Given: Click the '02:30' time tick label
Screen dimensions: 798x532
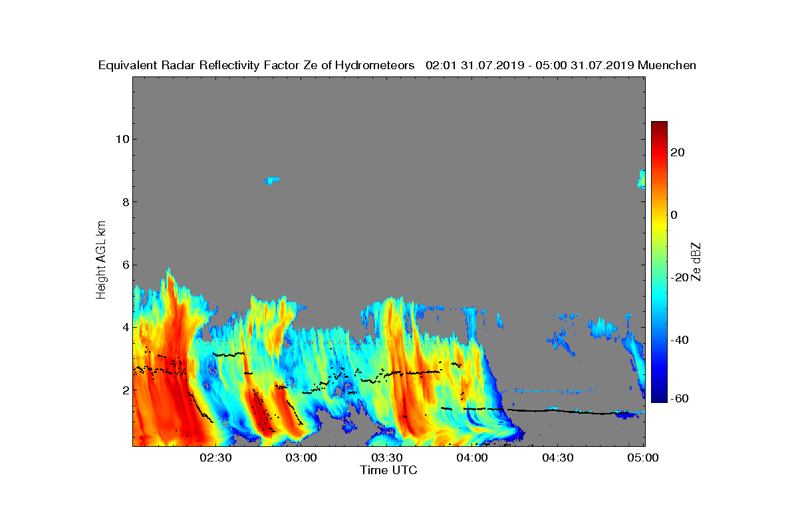Looking at the screenshot, I should (x=215, y=458).
